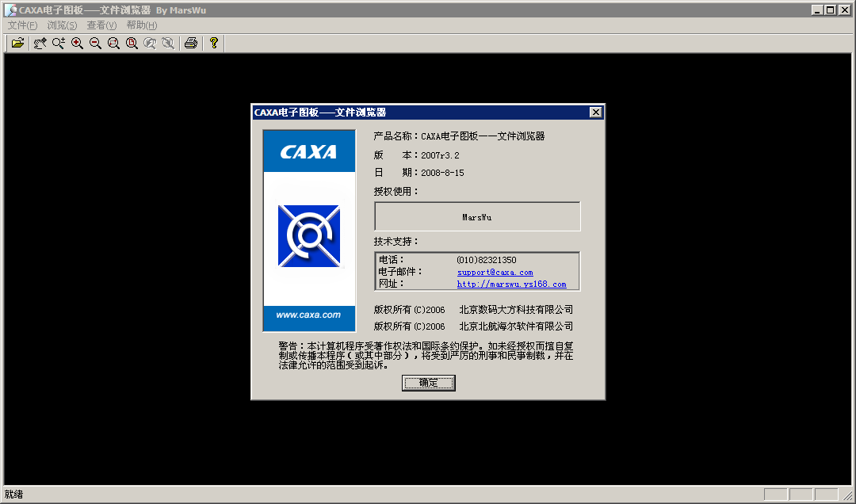Open the 帮助(H) menu

140,25
